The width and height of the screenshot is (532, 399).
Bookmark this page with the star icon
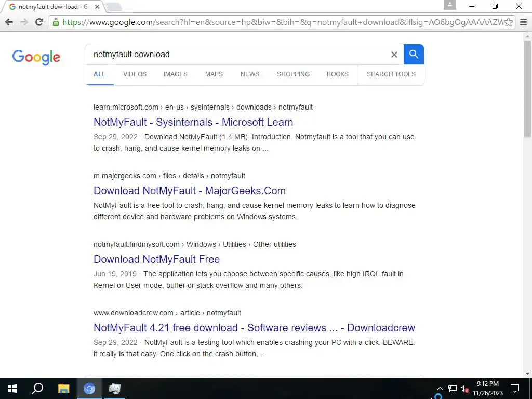click(508, 22)
